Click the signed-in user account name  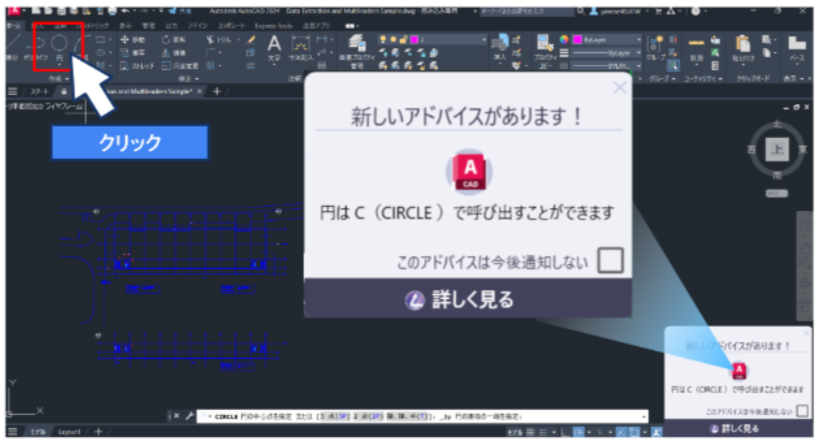[622, 11]
